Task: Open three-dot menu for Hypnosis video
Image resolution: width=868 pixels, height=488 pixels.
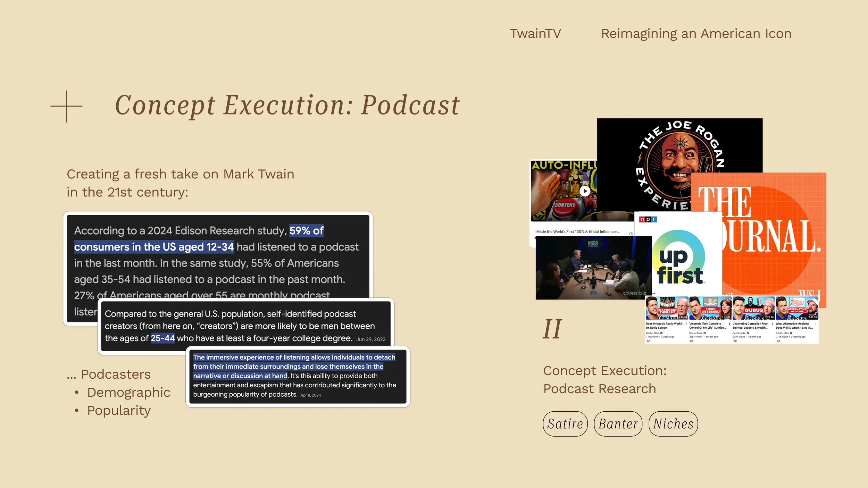Action: click(x=686, y=323)
